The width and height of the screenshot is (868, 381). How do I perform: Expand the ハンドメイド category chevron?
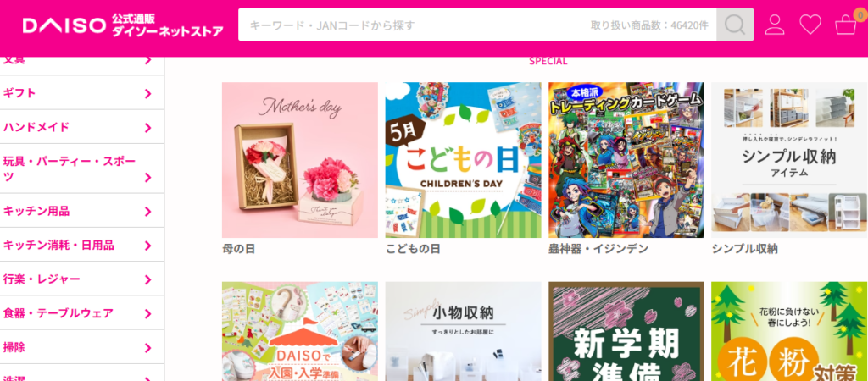point(147,129)
